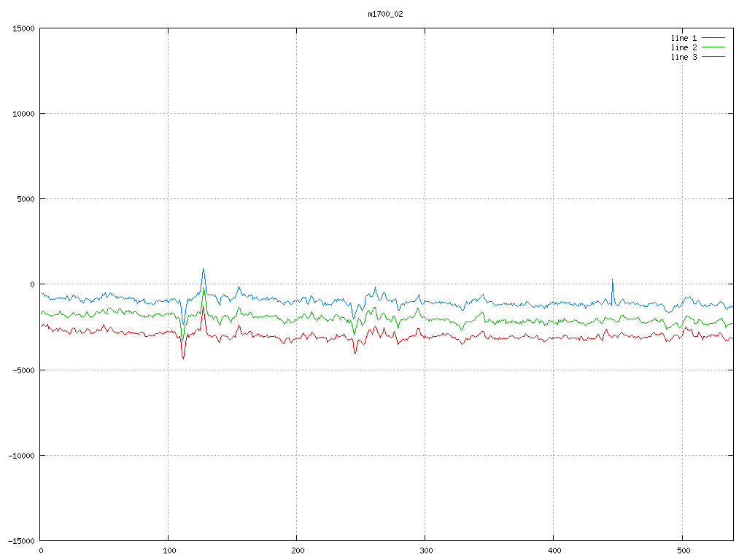Click the chart title m1700_02
Viewport: 747px width, 560px height.
[385, 15]
